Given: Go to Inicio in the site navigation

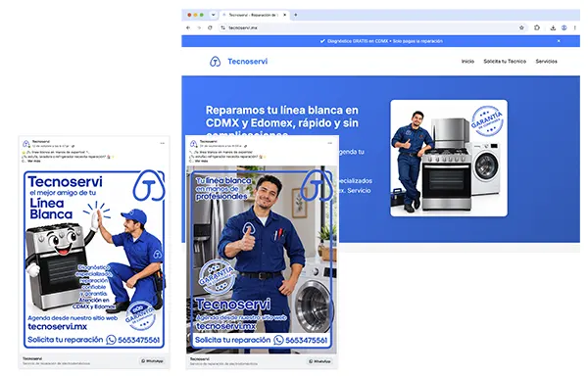Looking at the screenshot, I should (467, 61).
